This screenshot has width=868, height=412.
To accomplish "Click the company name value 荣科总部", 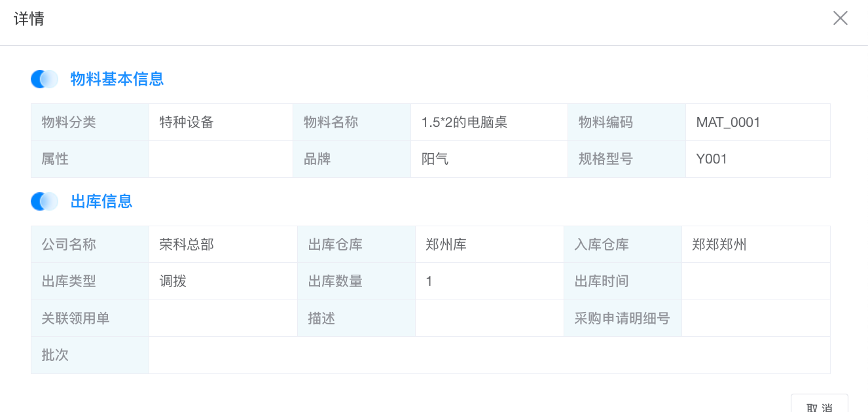I will [187, 245].
